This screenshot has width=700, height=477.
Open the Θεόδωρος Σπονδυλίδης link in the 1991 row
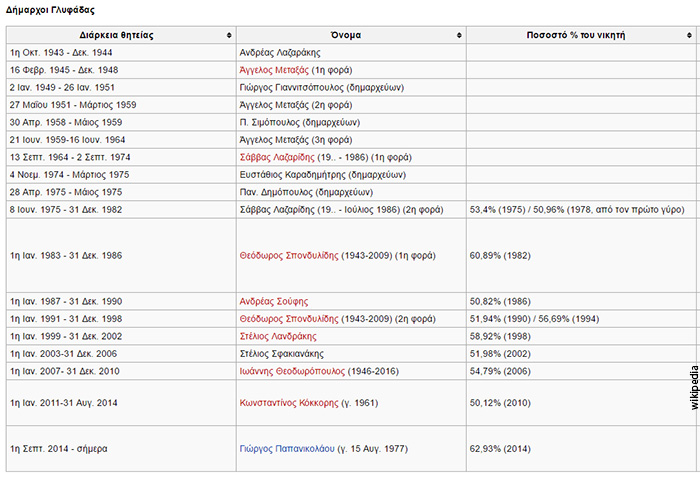coord(289,318)
